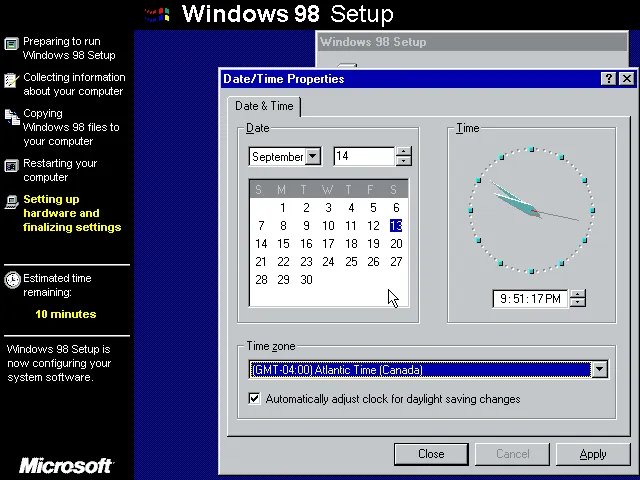The height and width of the screenshot is (480, 640).
Task: Click the question mark help button
Action: [609, 78]
